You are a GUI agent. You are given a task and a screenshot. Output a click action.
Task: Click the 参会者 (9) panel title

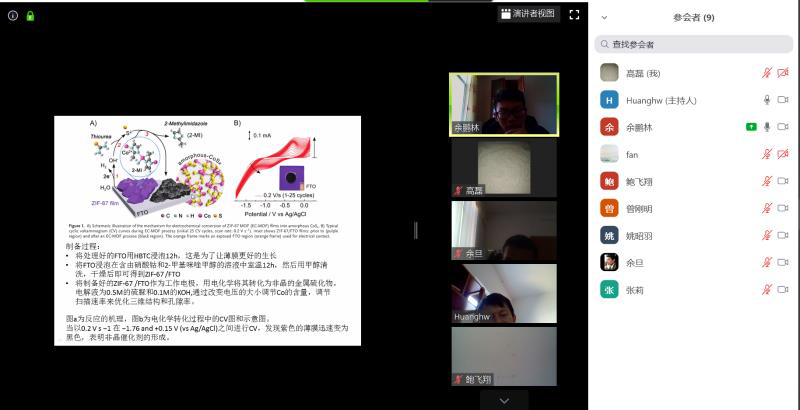coord(694,17)
